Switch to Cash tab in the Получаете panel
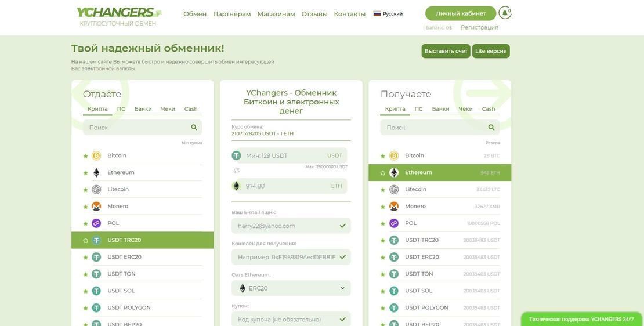 489,109
